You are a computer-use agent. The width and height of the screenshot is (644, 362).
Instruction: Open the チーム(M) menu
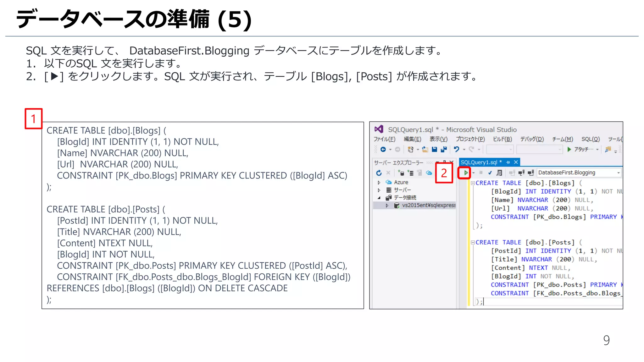tap(563, 139)
